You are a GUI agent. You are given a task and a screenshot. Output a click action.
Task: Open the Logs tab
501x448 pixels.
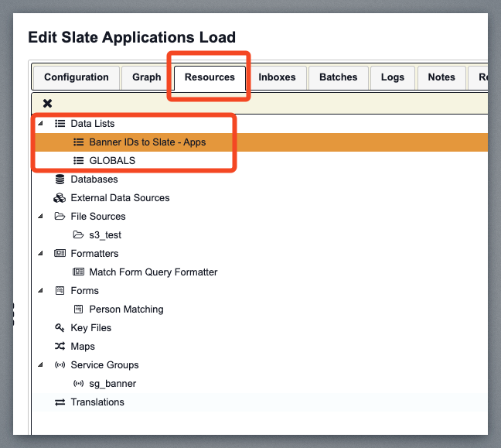click(x=392, y=77)
